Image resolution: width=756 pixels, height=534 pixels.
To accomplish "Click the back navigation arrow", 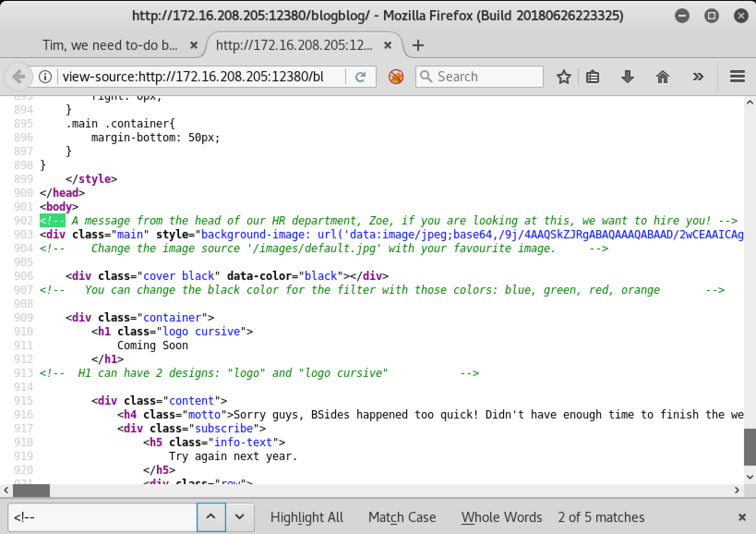I will (18, 76).
